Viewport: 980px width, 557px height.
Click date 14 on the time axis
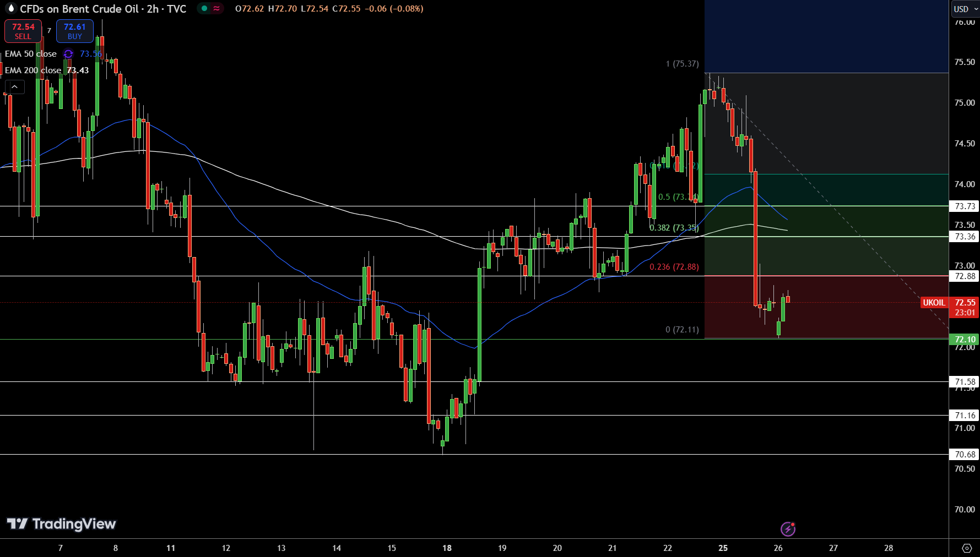(x=337, y=548)
